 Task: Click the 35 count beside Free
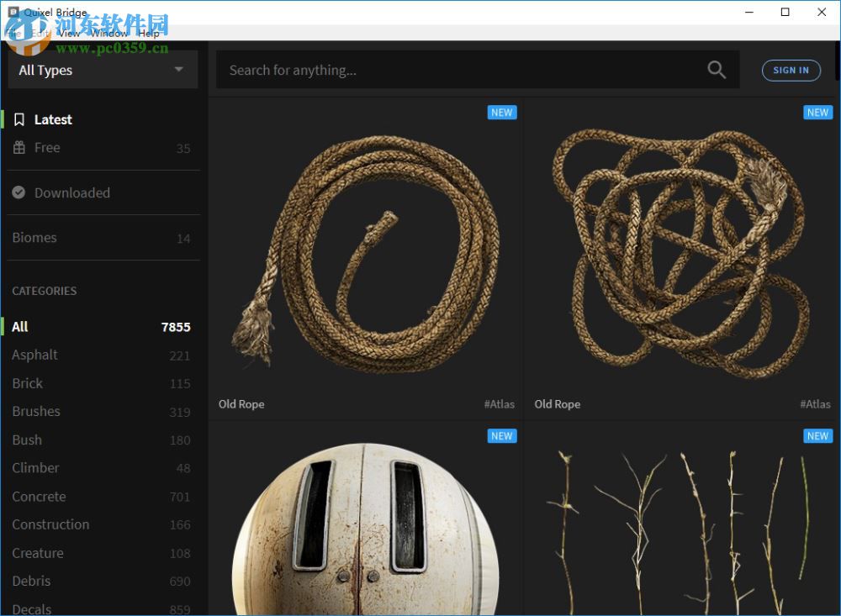tap(182, 149)
